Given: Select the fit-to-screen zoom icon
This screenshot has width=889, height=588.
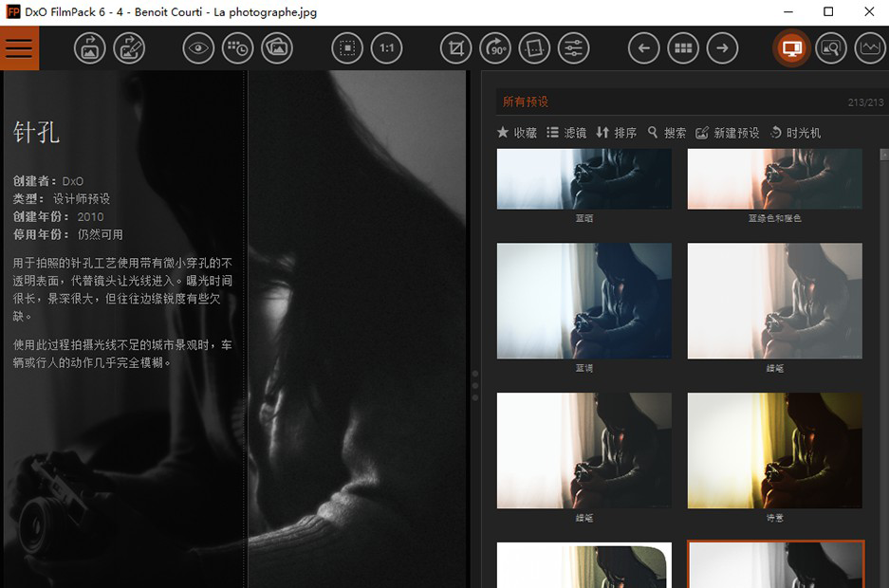Looking at the screenshot, I should [347, 48].
